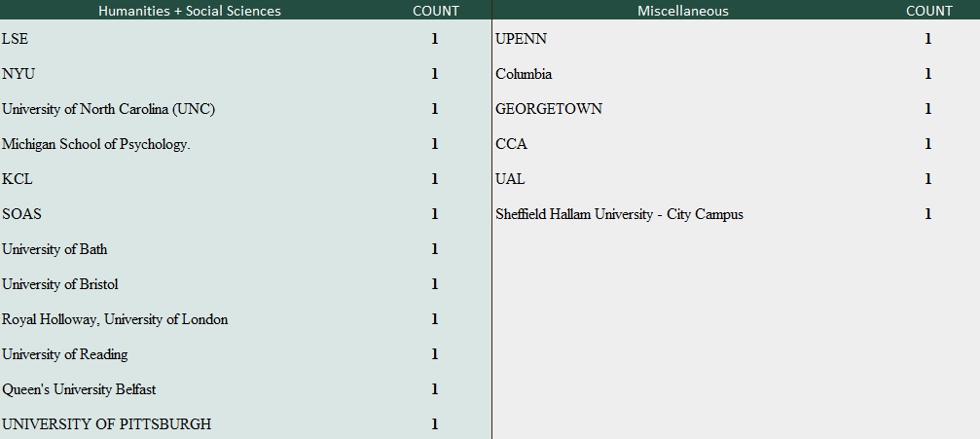The height and width of the screenshot is (439, 980).
Task: Click the count value for University of Bath
Action: pyautogui.click(x=435, y=249)
